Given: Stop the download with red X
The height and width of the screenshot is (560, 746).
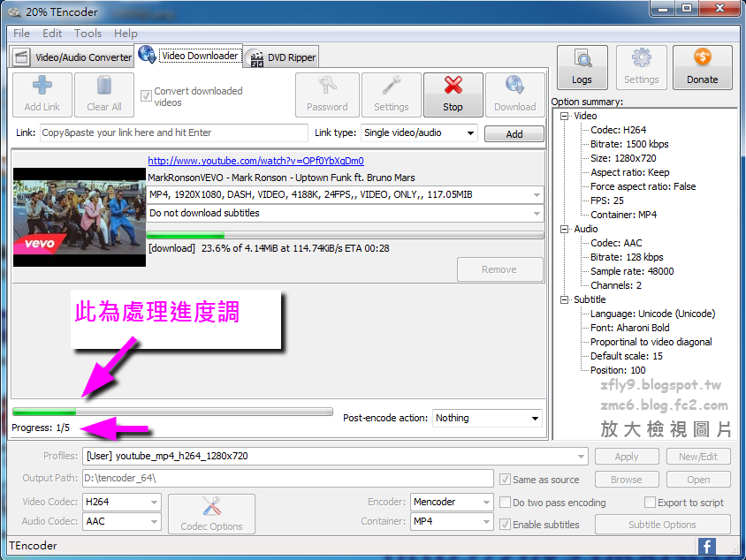Looking at the screenshot, I should (x=453, y=95).
